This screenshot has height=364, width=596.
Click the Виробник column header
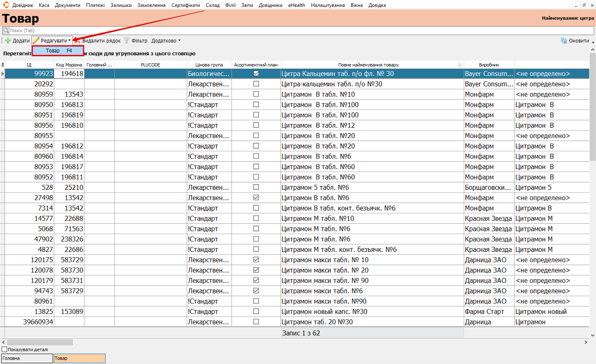[489, 65]
